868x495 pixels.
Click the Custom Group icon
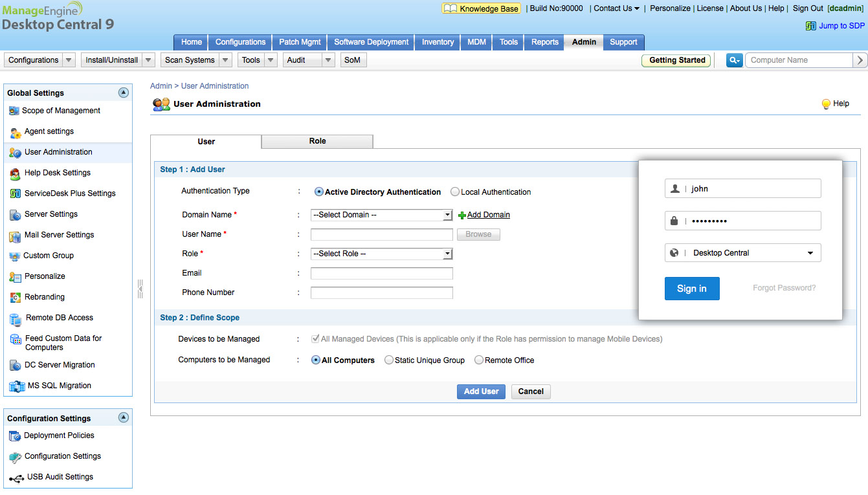tap(15, 256)
